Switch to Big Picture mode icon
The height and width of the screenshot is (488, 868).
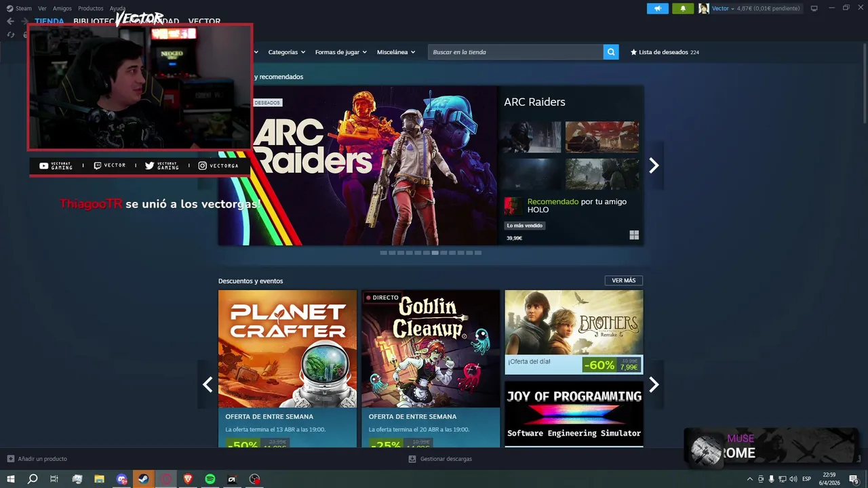point(814,8)
